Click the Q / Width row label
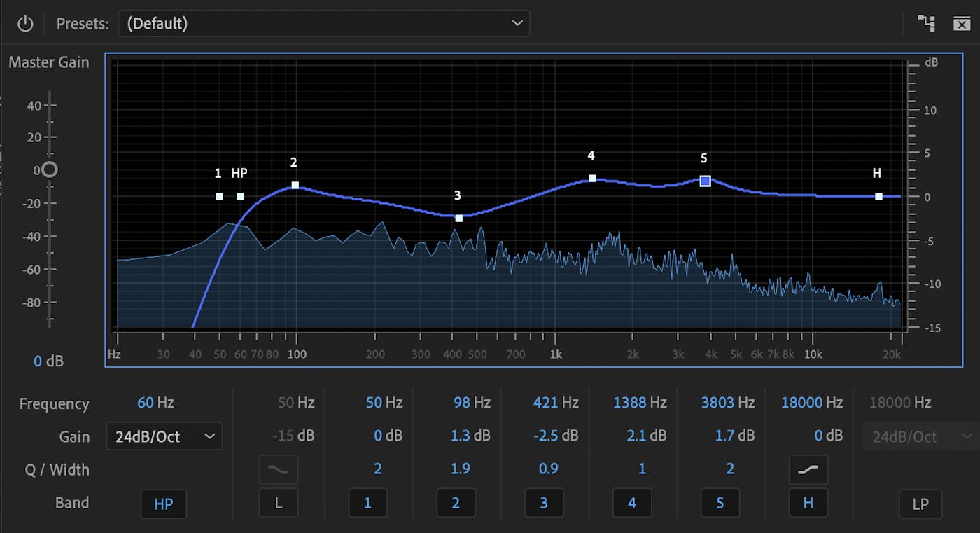980x533 pixels. coord(57,470)
